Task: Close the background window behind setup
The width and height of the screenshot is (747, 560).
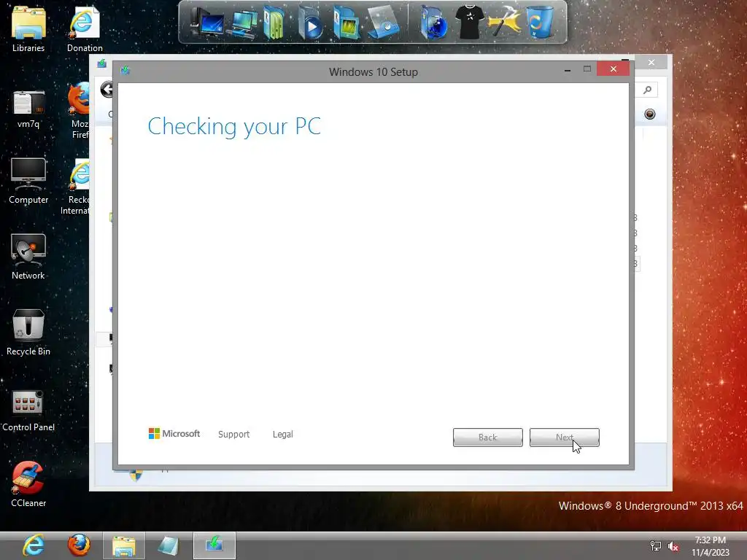Action: pyautogui.click(x=651, y=63)
